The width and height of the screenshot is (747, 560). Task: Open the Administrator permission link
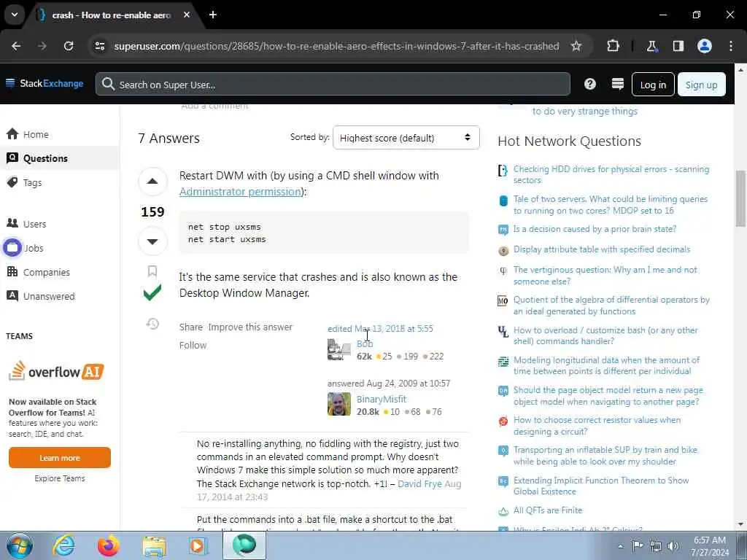240,192
